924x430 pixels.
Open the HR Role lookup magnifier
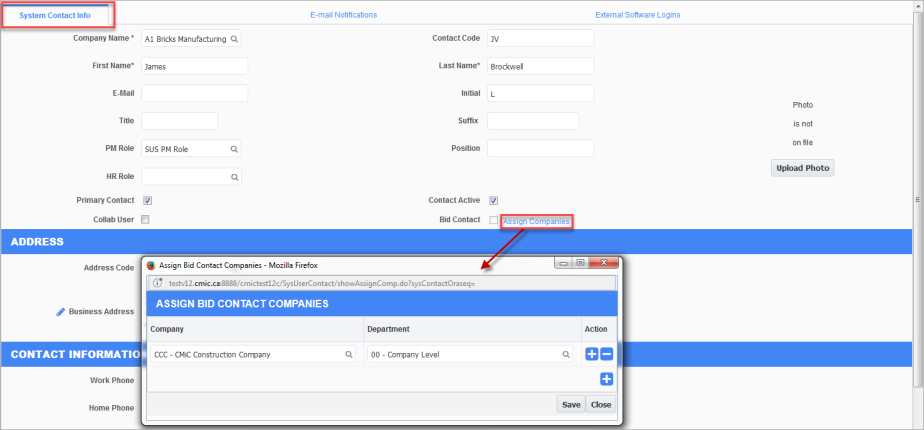(234, 177)
